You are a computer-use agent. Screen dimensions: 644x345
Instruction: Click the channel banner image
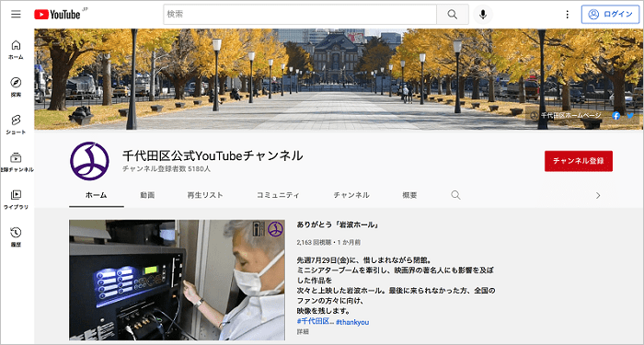click(339, 79)
